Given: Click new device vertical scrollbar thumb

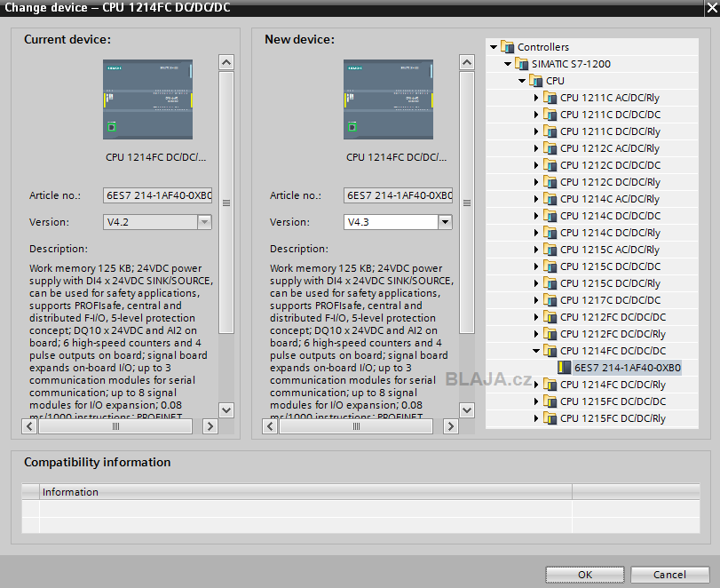Looking at the screenshot, I should pyautogui.click(x=467, y=203).
